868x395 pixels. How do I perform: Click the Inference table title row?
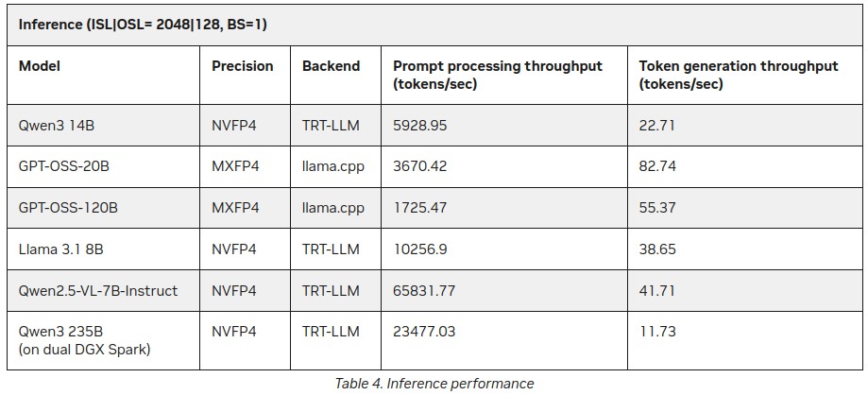[143, 25]
